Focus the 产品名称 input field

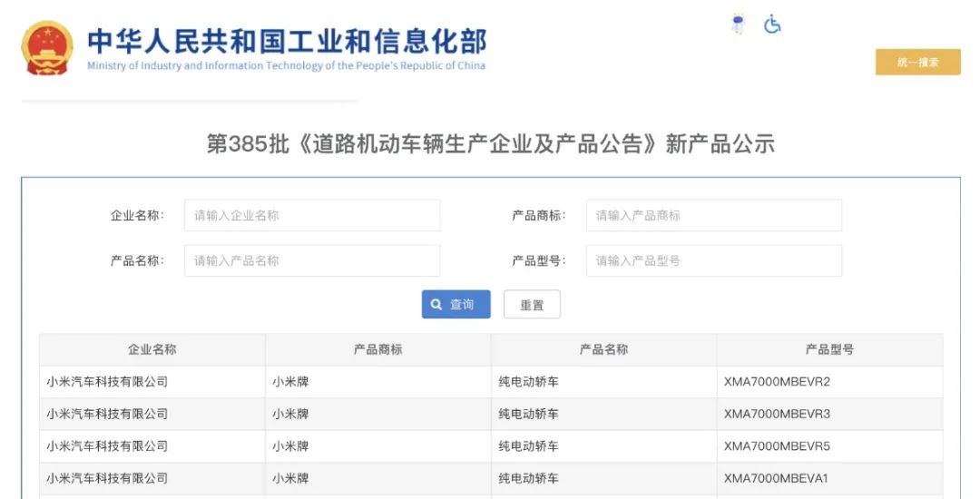click(x=312, y=260)
